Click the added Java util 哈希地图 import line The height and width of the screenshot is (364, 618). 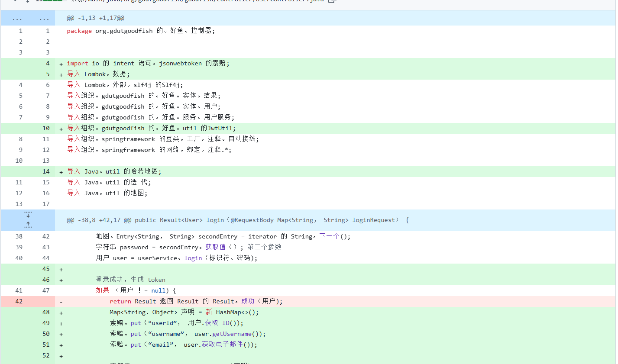114,171
